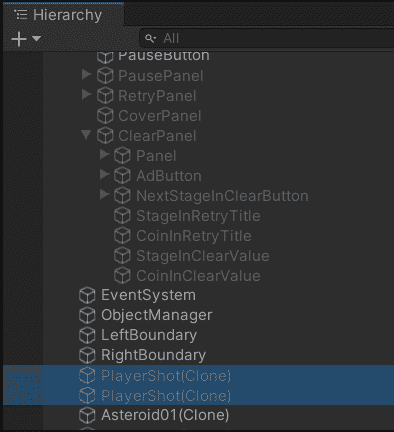Focus the Hierarchy search field

(x=267, y=39)
